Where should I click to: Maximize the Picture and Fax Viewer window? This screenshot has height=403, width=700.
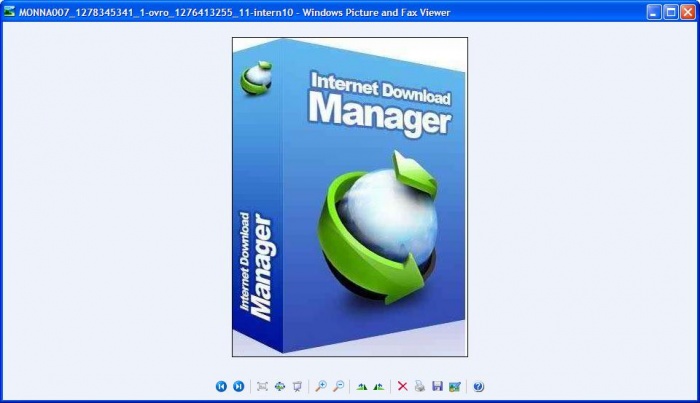click(671, 12)
